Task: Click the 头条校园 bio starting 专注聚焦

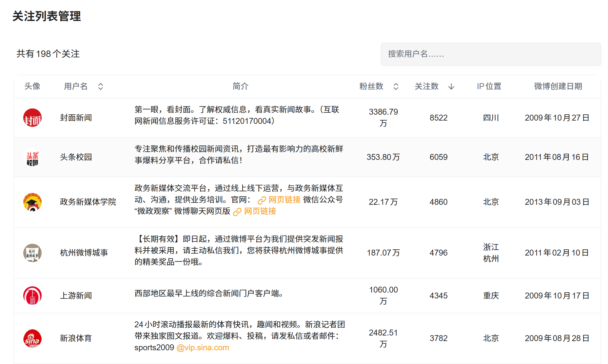Action: (x=239, y=155)
